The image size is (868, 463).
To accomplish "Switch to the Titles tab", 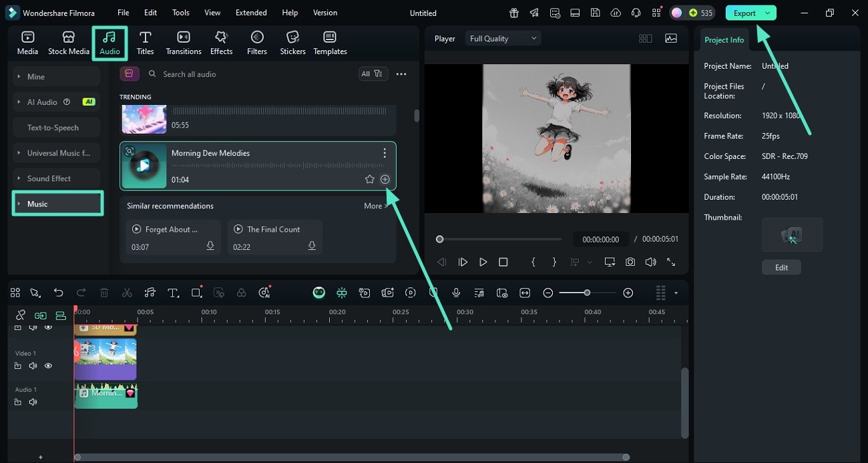I will 145,43.
